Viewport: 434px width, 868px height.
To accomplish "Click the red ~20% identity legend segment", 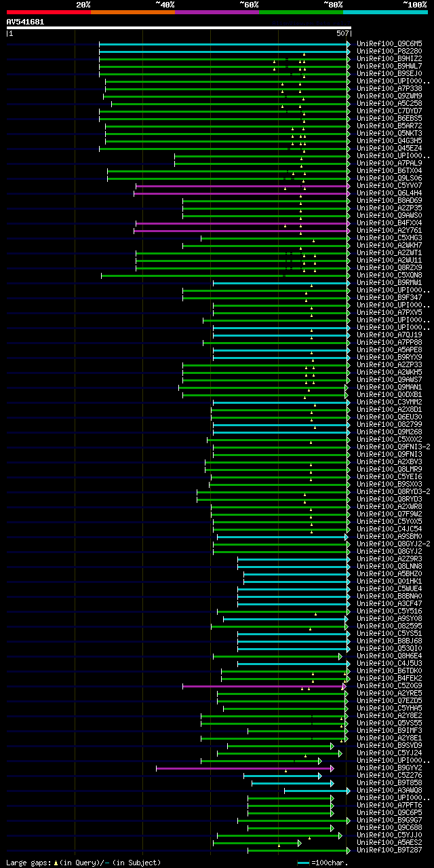I will tap(48, 12).
